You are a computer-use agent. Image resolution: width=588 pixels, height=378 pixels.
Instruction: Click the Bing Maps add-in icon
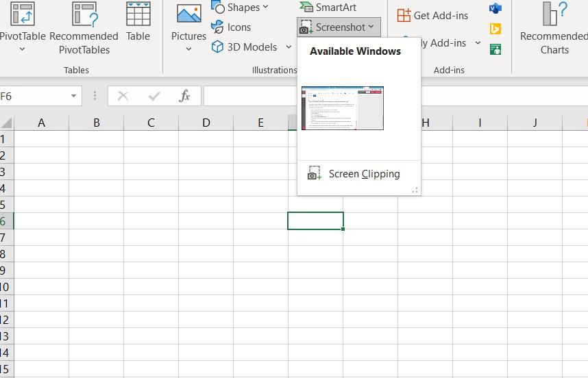coord(495,29)
